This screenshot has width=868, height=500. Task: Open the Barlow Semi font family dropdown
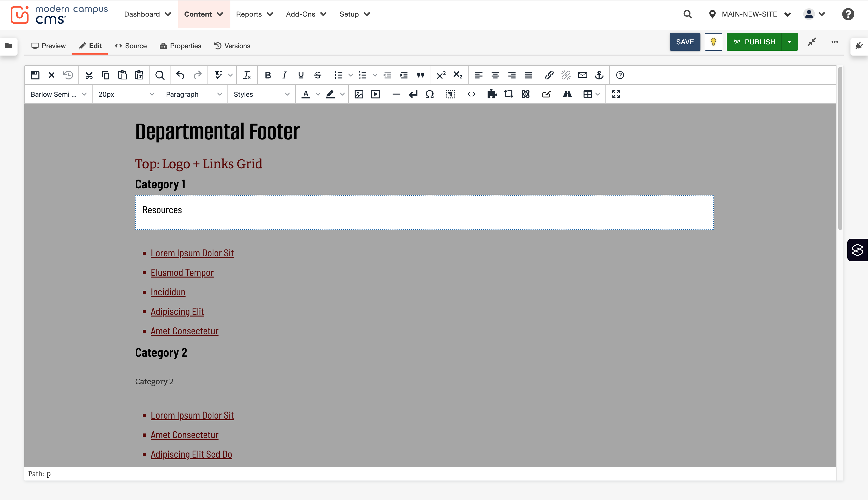click(x=58, y=94)
